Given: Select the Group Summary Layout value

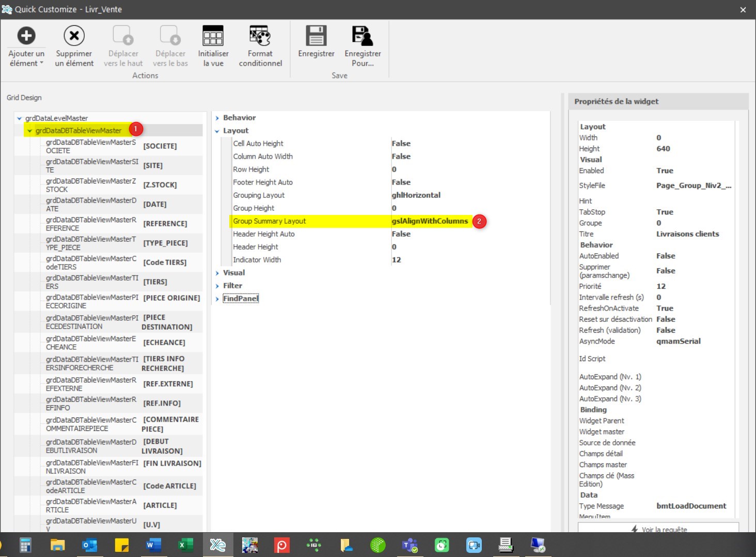Looking at the screenshot, I should point(430,221).
